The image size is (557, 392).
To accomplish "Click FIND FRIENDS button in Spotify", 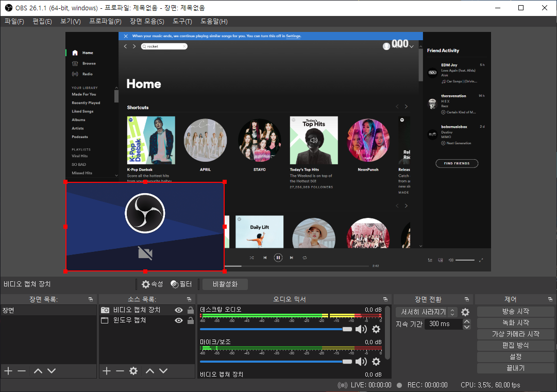I will [x=457, y=163].
